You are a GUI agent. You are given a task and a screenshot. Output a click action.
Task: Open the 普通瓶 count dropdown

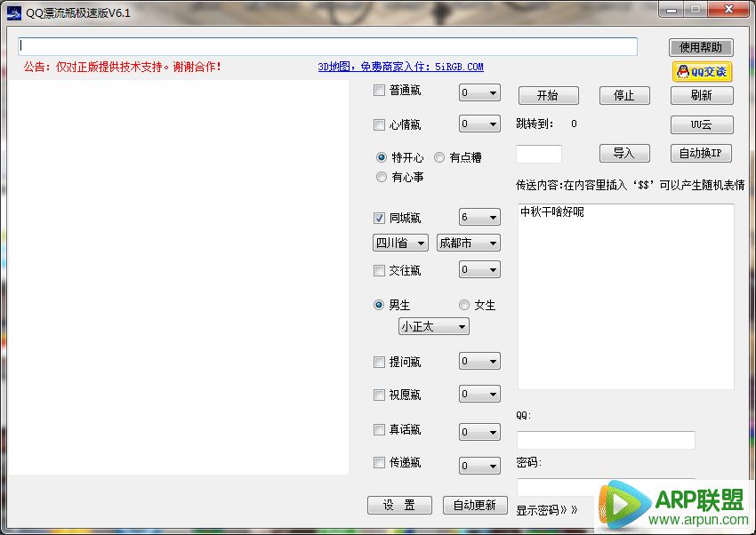click(479, 93)
